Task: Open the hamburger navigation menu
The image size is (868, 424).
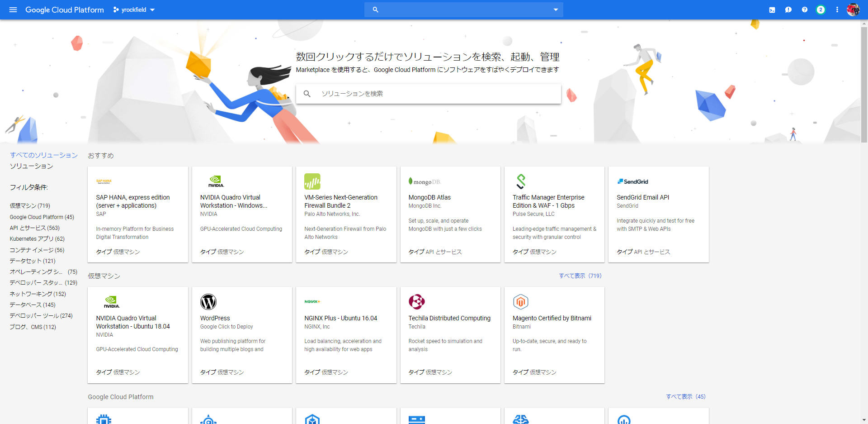Action: [13, 10]
